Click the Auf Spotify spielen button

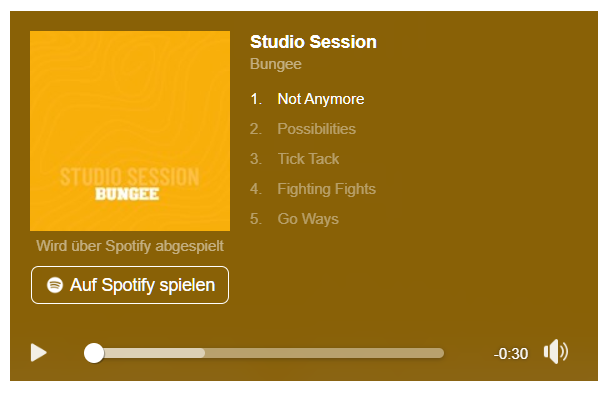point(130,285)
